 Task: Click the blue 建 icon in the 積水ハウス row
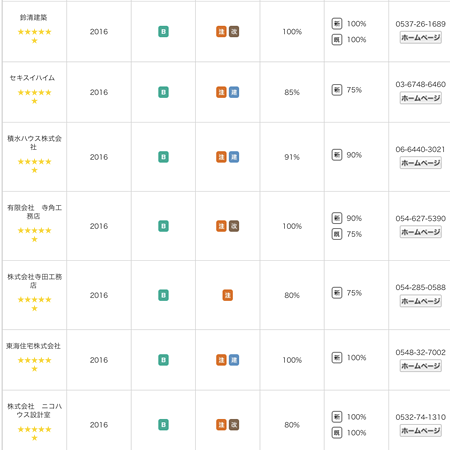(234, 157)
